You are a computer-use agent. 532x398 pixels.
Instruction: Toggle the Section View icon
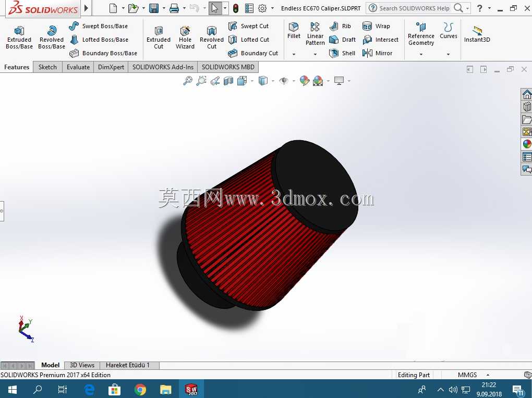(x=228, y=81)
